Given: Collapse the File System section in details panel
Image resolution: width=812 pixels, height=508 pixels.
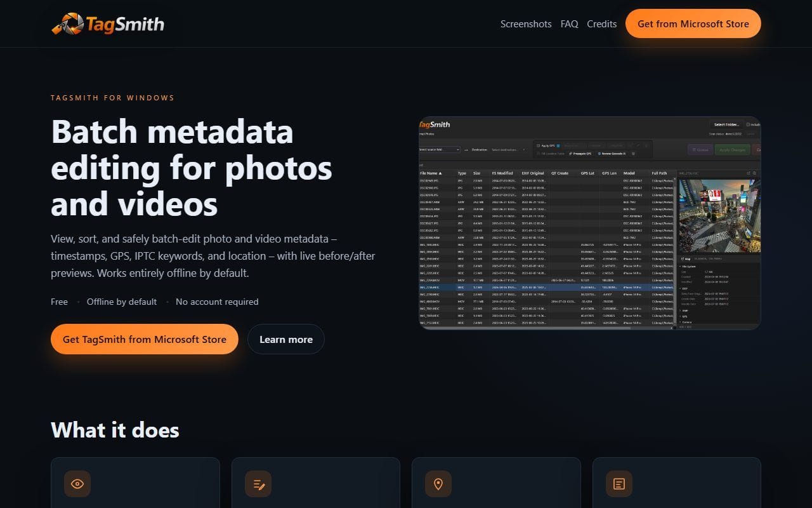Looking at the screenshot, I should [681, 267].
